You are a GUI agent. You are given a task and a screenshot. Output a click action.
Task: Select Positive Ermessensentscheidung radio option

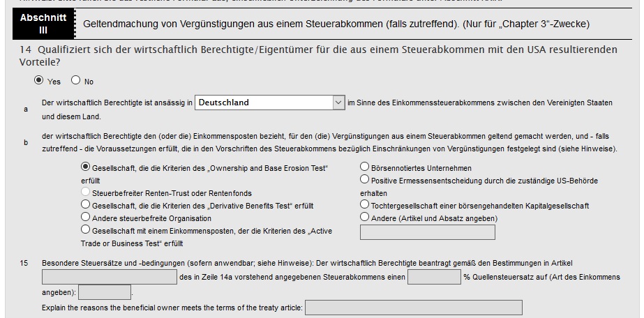(x=364, y=179)
